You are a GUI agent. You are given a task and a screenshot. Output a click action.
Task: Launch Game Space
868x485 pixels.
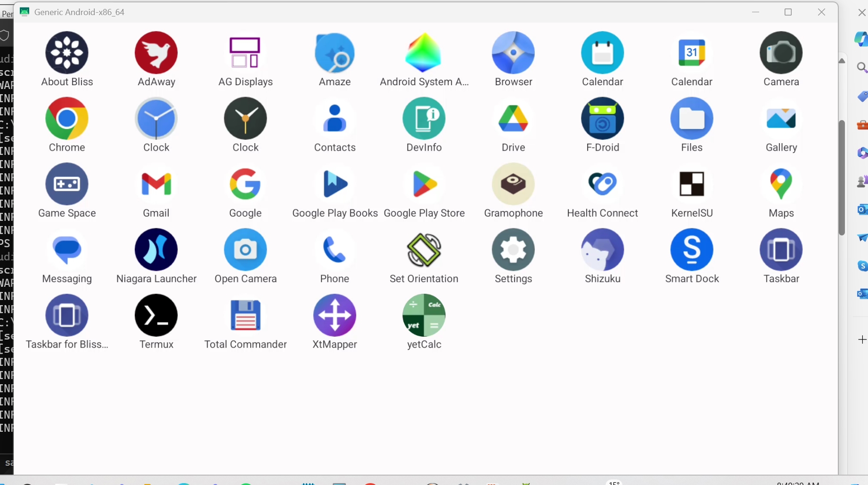pyautogui.click(x=67, y=184)
